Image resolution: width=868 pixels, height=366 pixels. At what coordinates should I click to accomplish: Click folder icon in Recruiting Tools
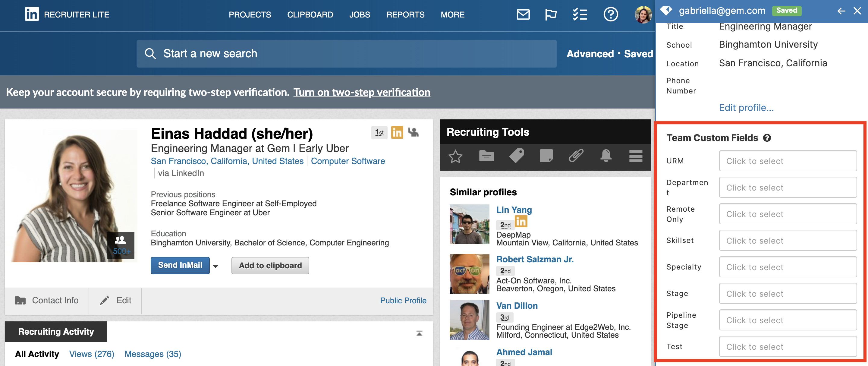click(x=486, y=156)
